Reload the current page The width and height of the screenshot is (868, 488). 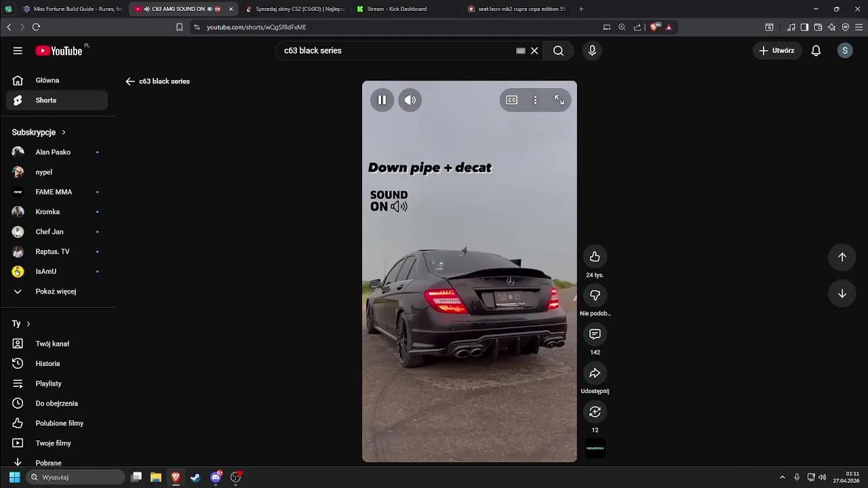[36, 27]
